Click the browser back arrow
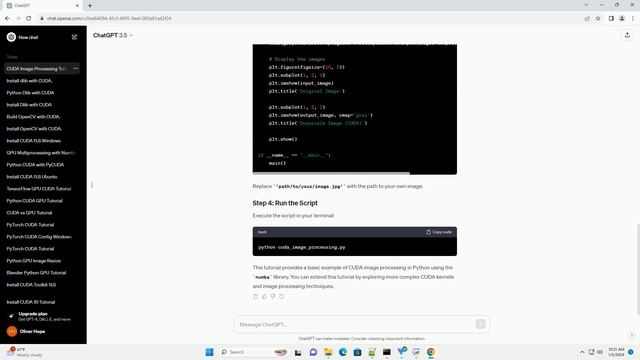Viewport: 640px width, 360px height. [7, 18]
